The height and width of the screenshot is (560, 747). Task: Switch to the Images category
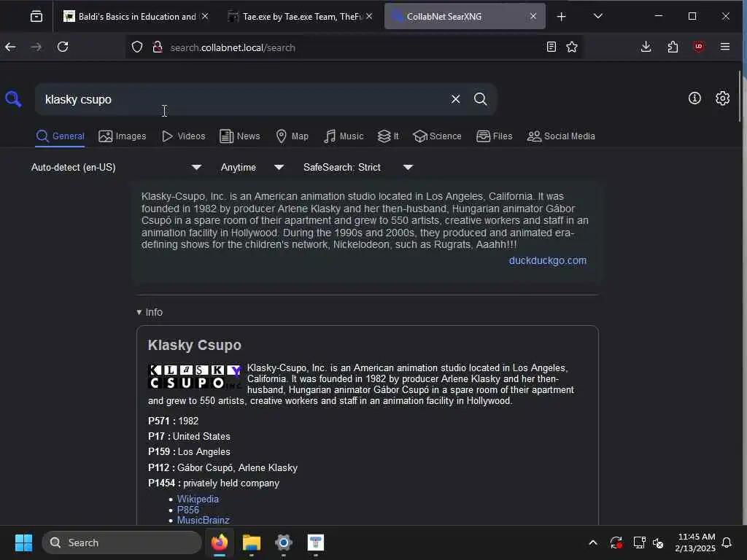pos(123,136)
